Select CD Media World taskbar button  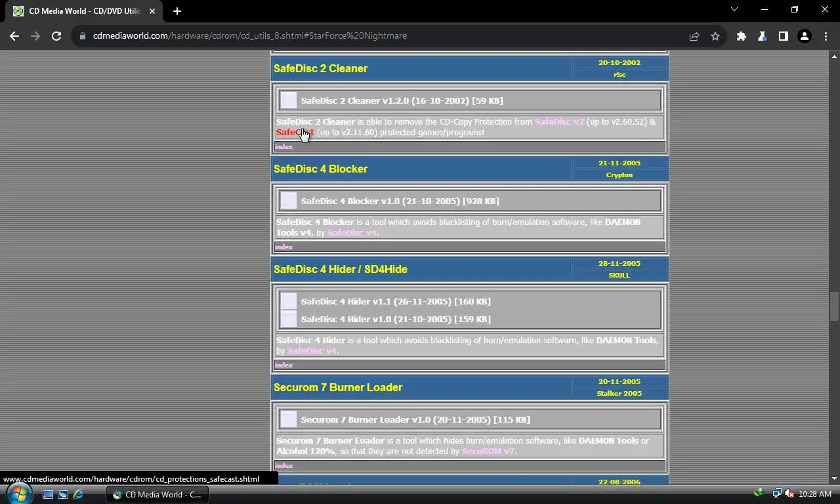[x=157, y=494]
